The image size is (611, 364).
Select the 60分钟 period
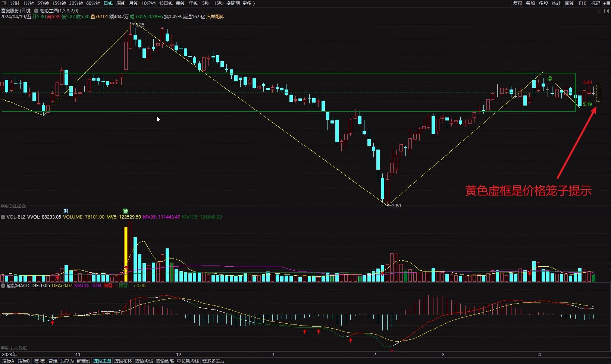pos(93,3)
